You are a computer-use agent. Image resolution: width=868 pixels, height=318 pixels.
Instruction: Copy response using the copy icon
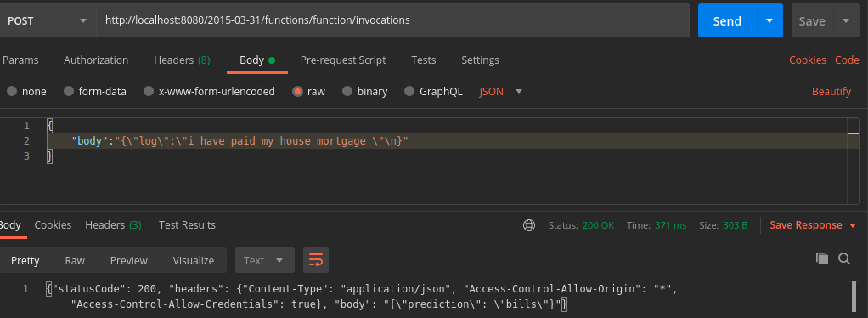tap(822, 258)
